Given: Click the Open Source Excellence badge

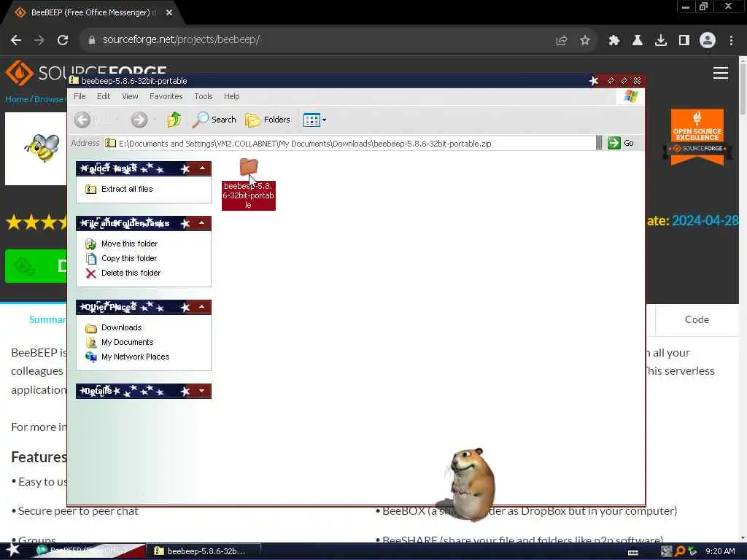Looking at the screenshot, I should point(697,137).
